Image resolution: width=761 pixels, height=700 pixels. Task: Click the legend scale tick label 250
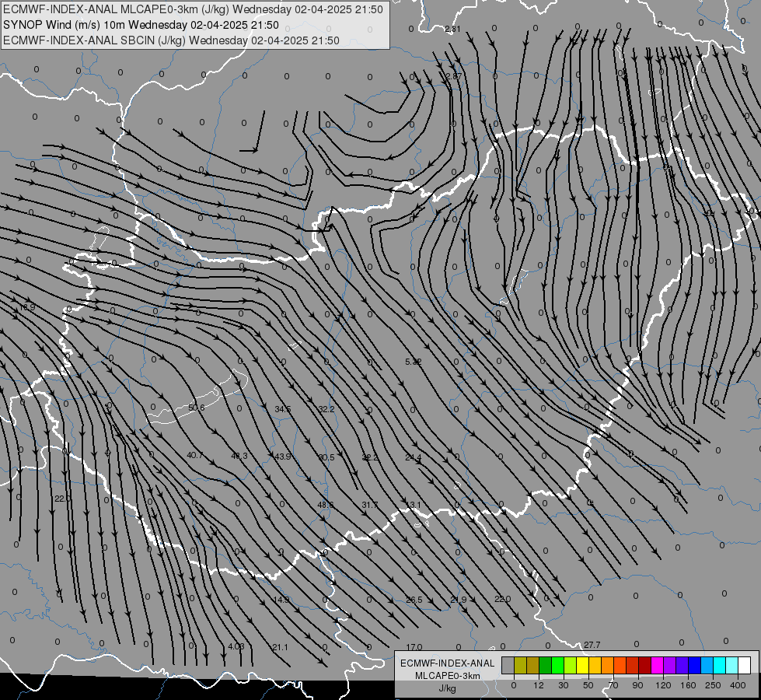[x=713, y=685]
